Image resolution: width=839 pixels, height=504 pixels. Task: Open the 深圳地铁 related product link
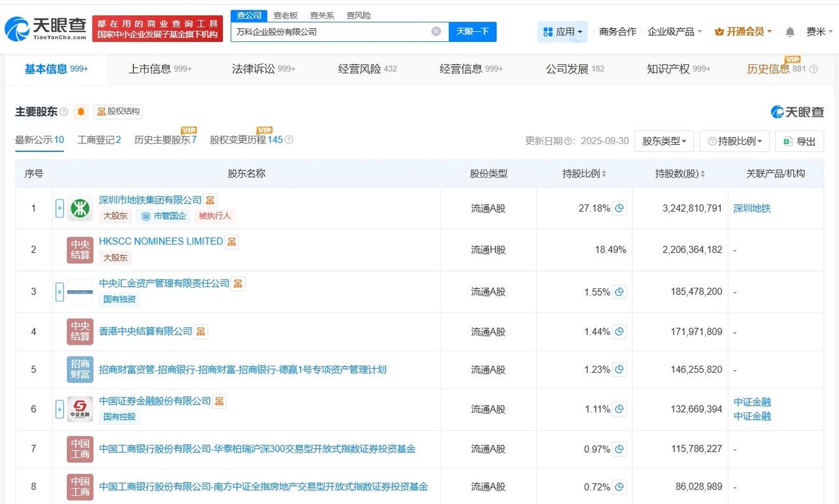click(x=752, y=208)
